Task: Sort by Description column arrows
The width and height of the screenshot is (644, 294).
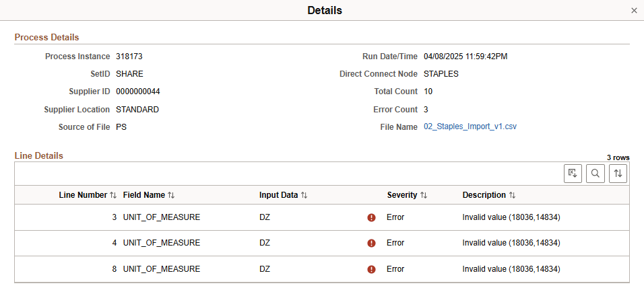Action: coord(512,195)
